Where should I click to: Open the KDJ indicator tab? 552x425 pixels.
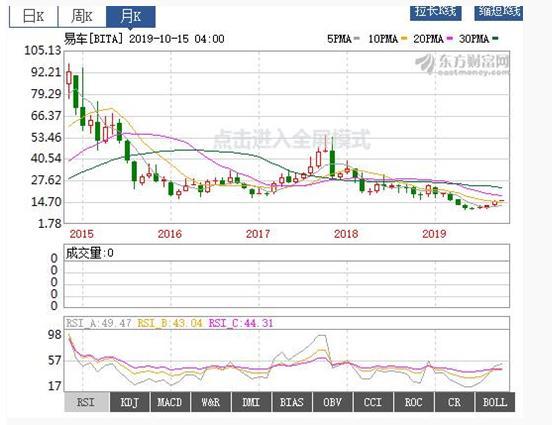point(130,402)
